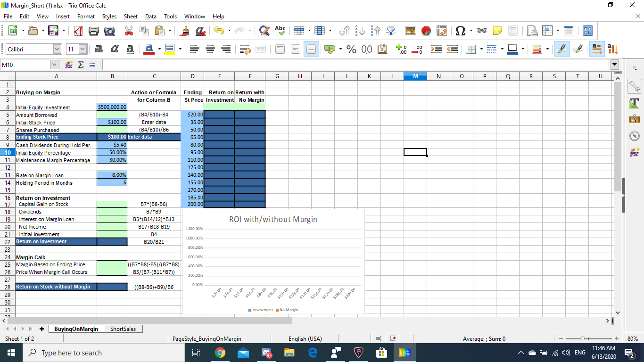The image size is (644, 362).
Task: Click the Clone Formatting paintbrush
Action: pyautogui.click(x=185, y=31)
